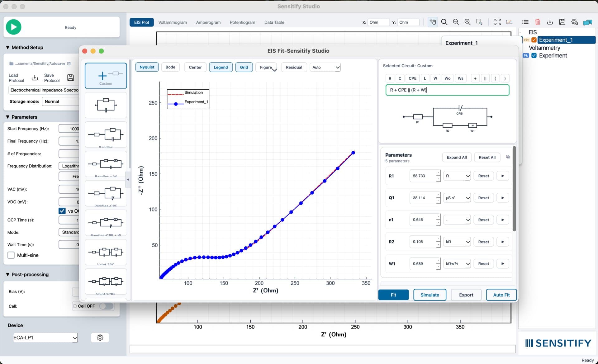598x364 pixels.
Task: Open R1 unit dropdown showing Ω
Action: [x=457, y=176]
